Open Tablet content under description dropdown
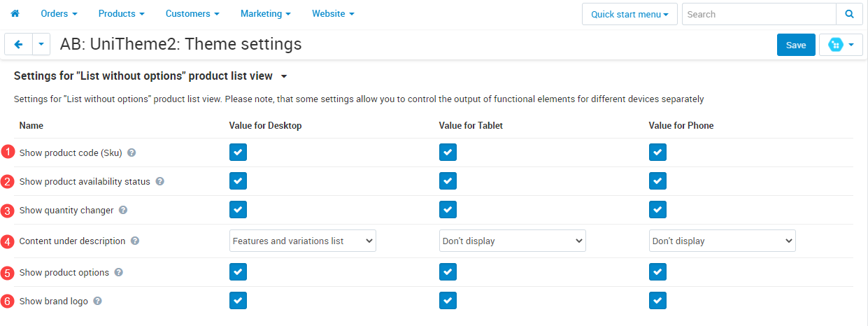The width and height of the screenshot is (868, 326). pos(513,241)
